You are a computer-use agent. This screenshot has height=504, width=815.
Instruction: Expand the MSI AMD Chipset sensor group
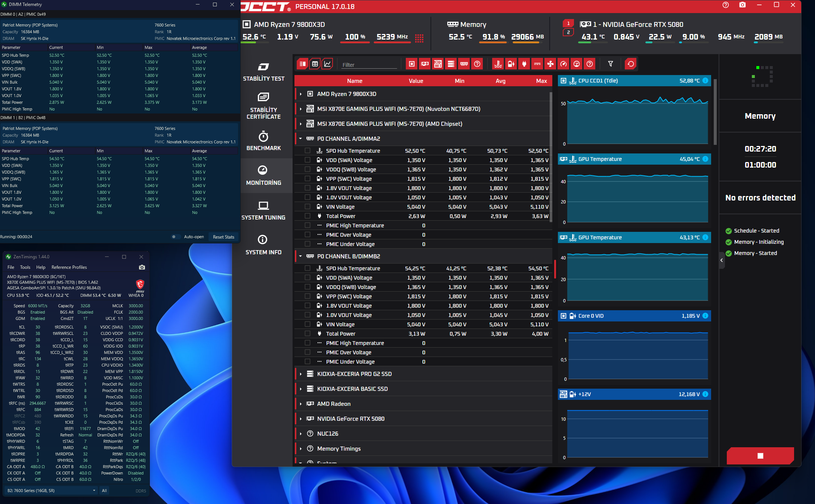pos(300,124)
